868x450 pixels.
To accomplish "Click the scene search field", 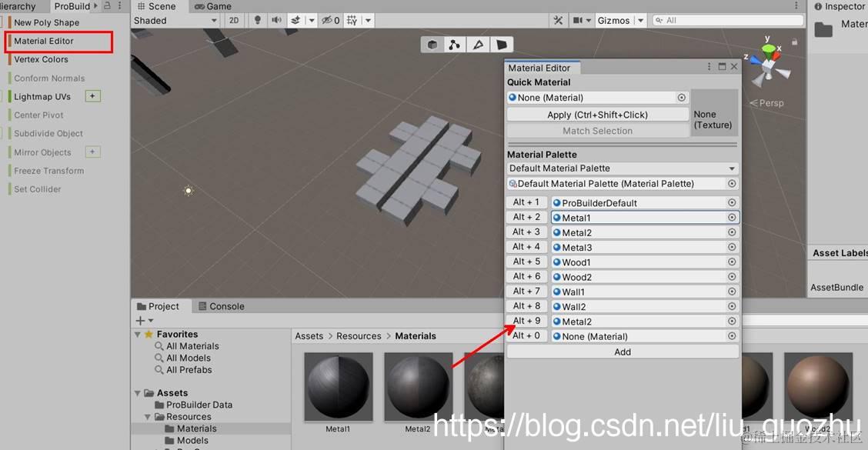I will pyautogui.click(x=727, y=21).
